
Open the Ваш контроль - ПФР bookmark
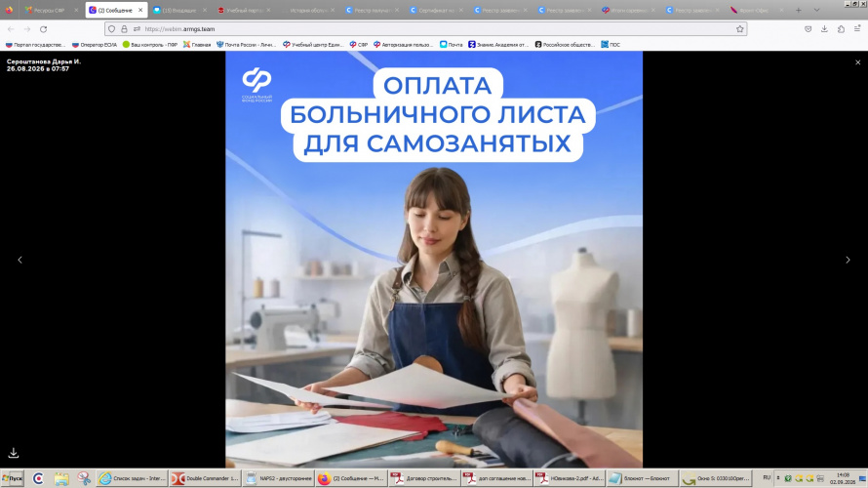pyautogui.click(x=150, y=44)
